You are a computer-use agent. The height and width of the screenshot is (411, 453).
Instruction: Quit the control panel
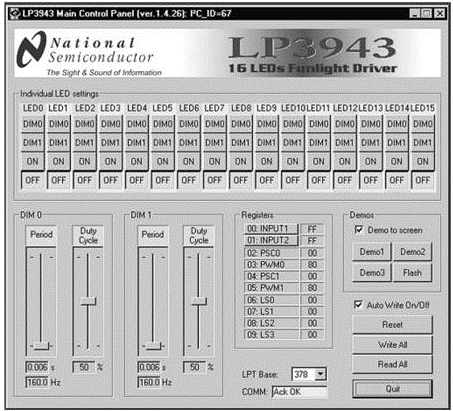[x=393, y=389]
